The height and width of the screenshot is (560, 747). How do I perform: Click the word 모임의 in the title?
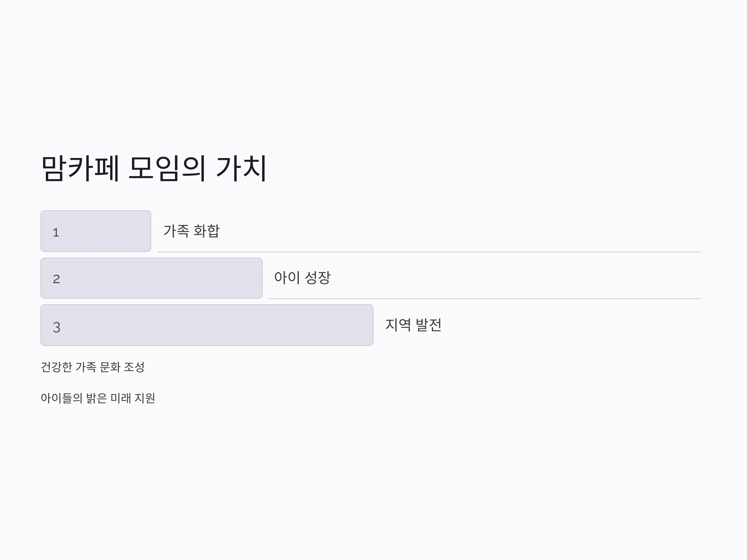coord(167,168)
